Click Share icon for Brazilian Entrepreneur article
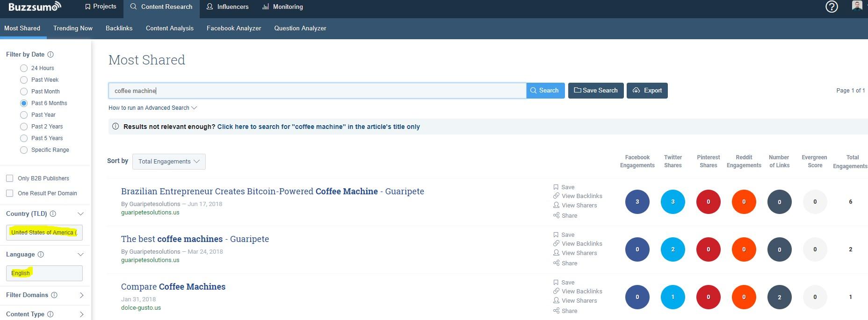 coord(556,216)
